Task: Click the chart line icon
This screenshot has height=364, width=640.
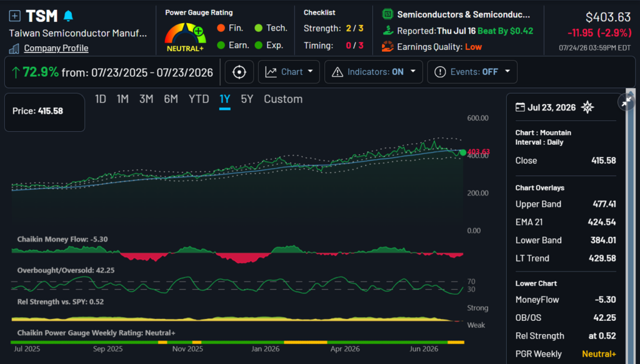Action: [x=271, y=72]
